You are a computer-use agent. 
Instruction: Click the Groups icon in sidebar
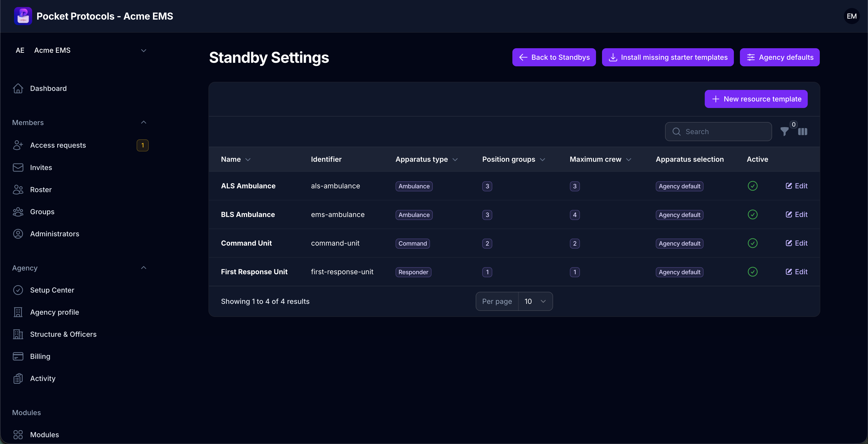pyautogui.click(x=18, y=211)
